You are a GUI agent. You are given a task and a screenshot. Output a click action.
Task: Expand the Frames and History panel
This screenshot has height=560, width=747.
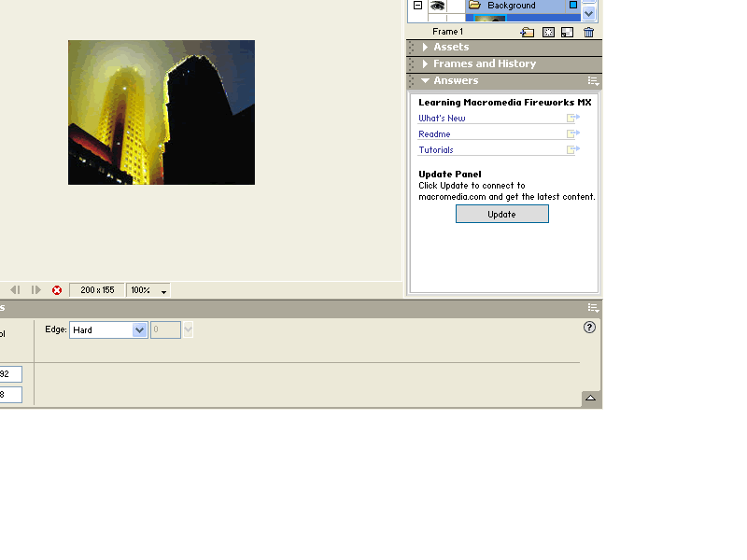425,63
